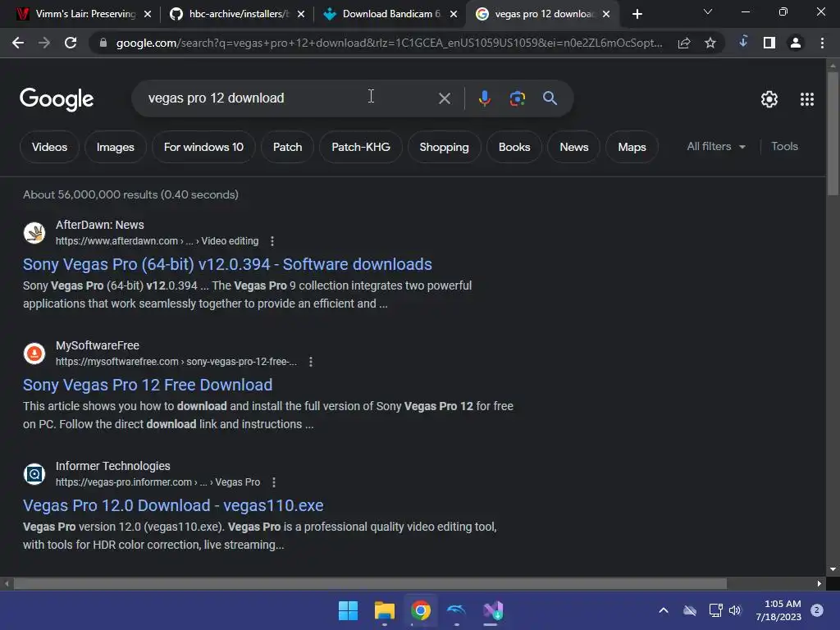Open volume control in system tray
Screen dimensions: 840x630
pos(735,610)
